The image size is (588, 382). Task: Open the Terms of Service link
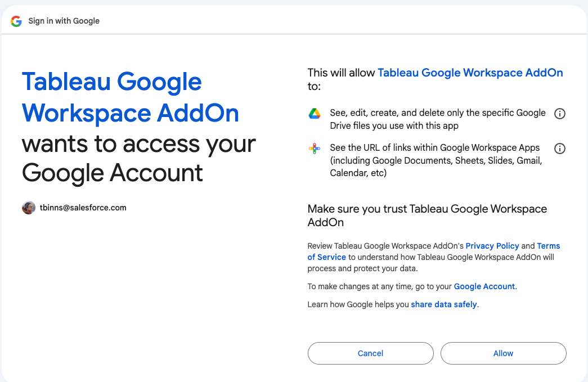(433, 251)
